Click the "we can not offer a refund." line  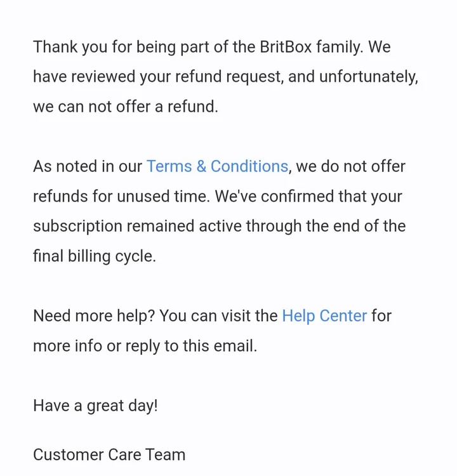coord(125,107)
